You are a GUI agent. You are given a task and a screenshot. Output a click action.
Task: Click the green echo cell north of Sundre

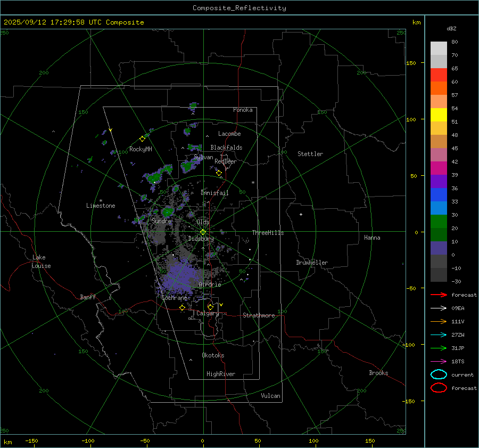pyautogui.click(x=168, y=212)
